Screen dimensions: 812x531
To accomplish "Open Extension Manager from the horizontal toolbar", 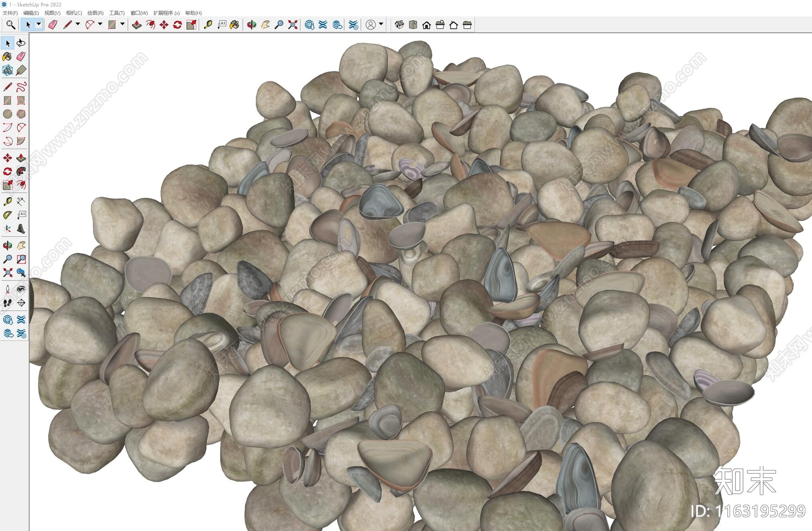I will pyautogui.click(x=354, y=24).
